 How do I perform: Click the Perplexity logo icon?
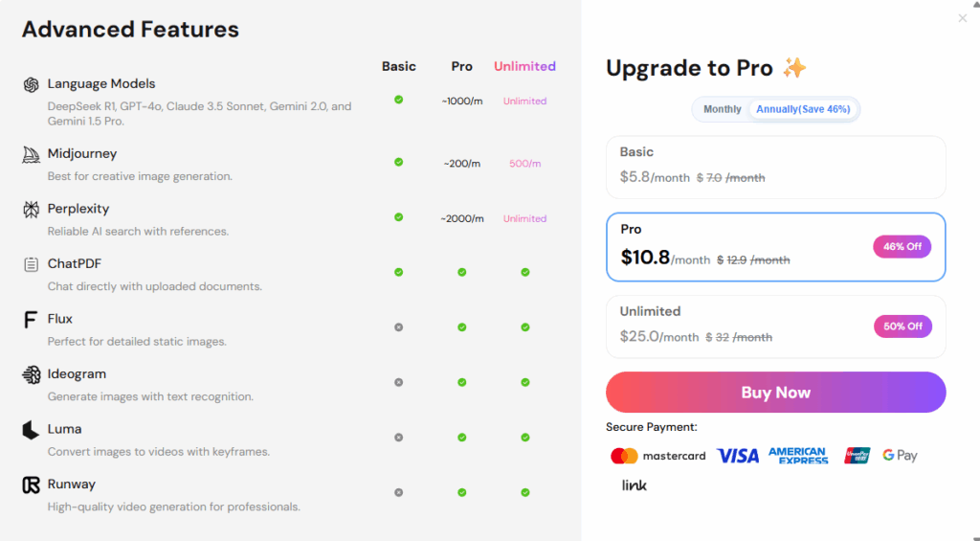coord(31,210)
